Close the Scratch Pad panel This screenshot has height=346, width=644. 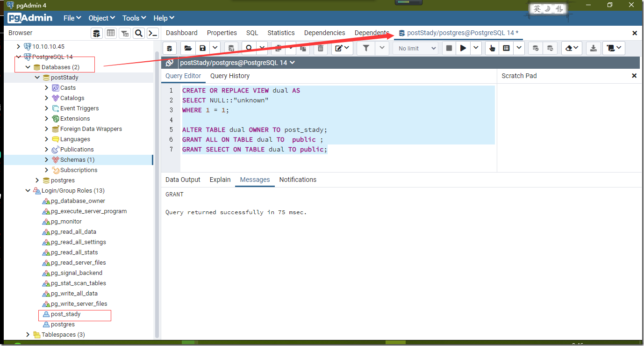pyautogui.click(x=634, y=76)
